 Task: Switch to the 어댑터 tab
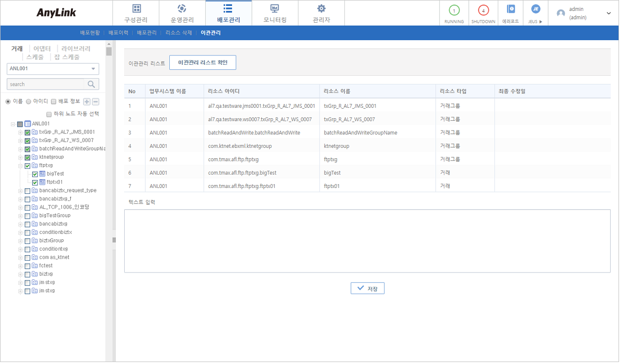pos(41,48)
